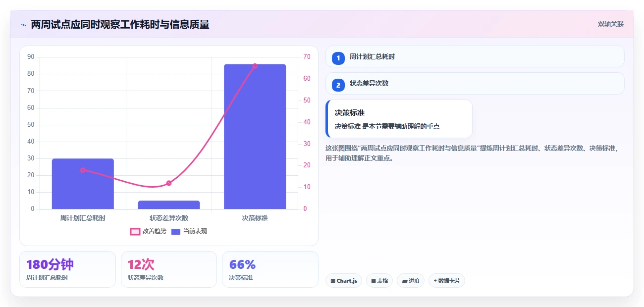
Task: Click the blue number 2 badge
Action: 338,85
